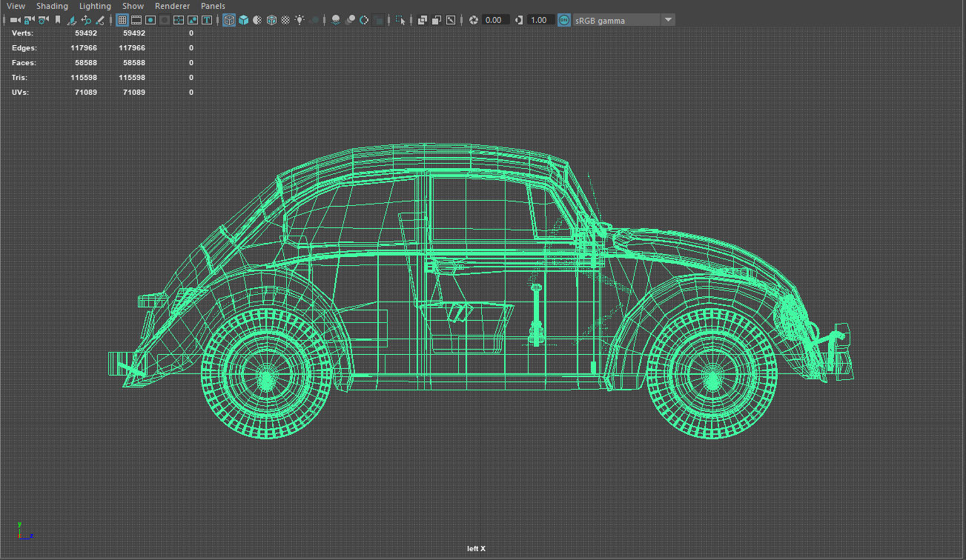Viewport: 966px width, 560px height.
Task: Toggle the X-Ray Joints icon
Action: (x=451, y=20)
